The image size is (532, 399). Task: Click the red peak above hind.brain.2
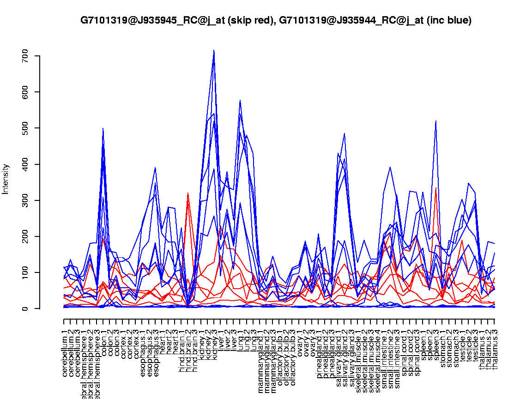tap(187, 193)
